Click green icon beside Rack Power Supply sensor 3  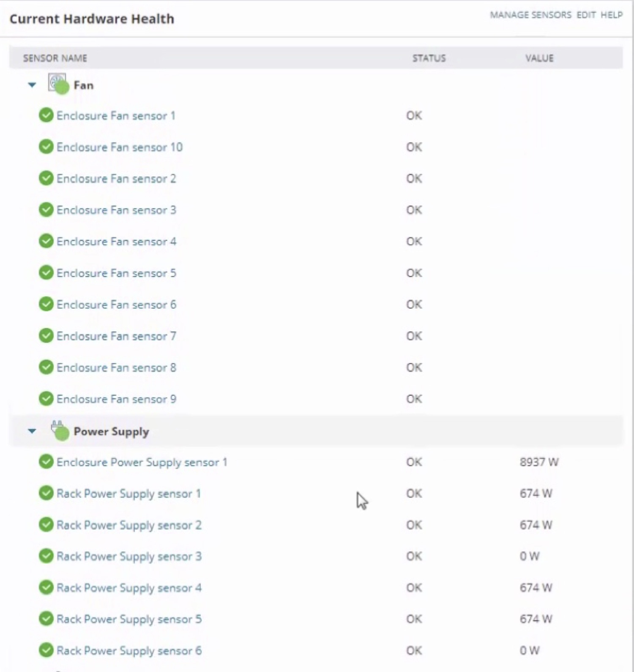[x=46, y=556]
